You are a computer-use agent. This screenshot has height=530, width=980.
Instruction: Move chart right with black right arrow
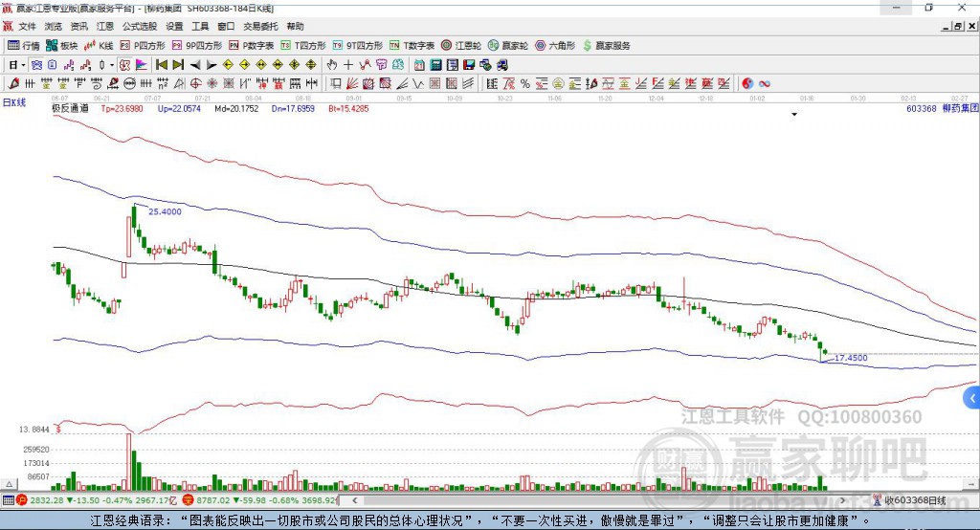[212, 65]
